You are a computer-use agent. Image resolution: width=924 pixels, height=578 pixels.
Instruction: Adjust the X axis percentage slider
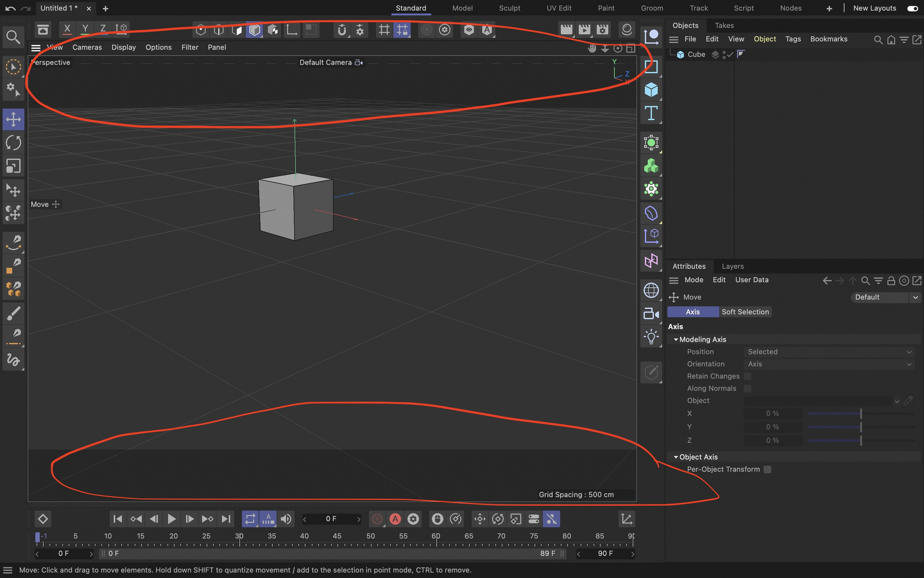coord(860,414)
